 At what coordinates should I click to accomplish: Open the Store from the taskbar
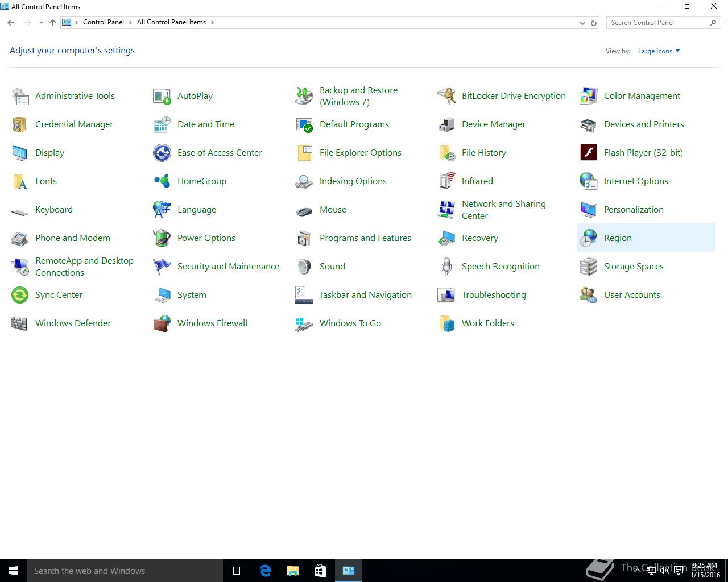point(321,571)
